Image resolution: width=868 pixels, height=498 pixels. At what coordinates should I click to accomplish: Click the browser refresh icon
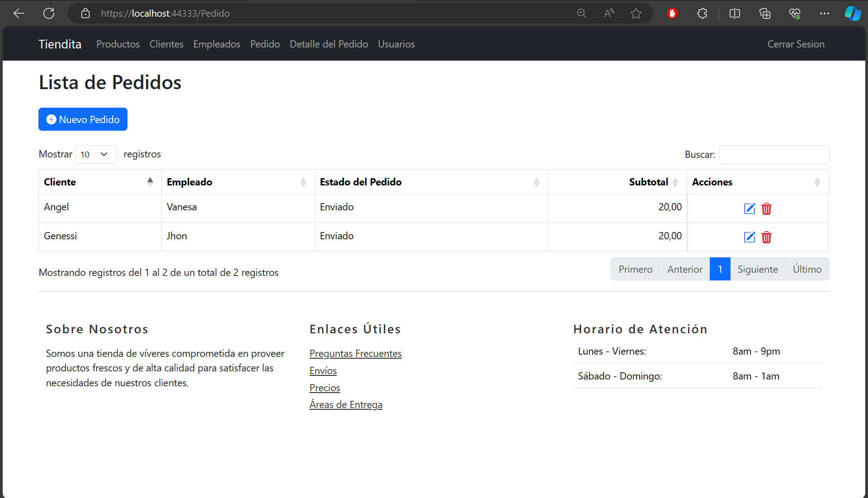[49, 14]
